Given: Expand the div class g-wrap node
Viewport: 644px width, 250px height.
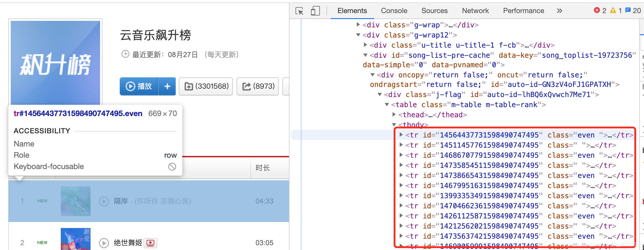Looking at the screenshot, I should pos(358,25).
